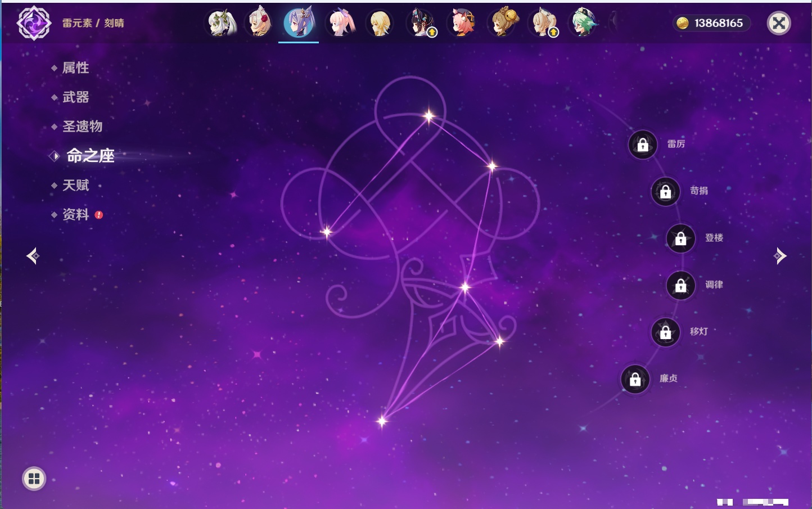The height and width of the screenshot is (509, 812).
Task: Switch to the 圣遗物 artifacts menu
Action: click(x=83, y=127)
